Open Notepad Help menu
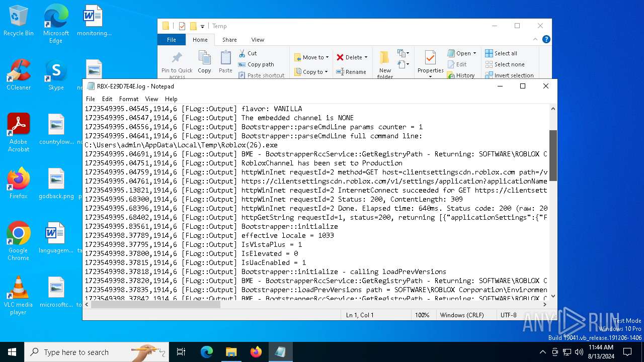The image size is (644, 362). tap(171, 99)
